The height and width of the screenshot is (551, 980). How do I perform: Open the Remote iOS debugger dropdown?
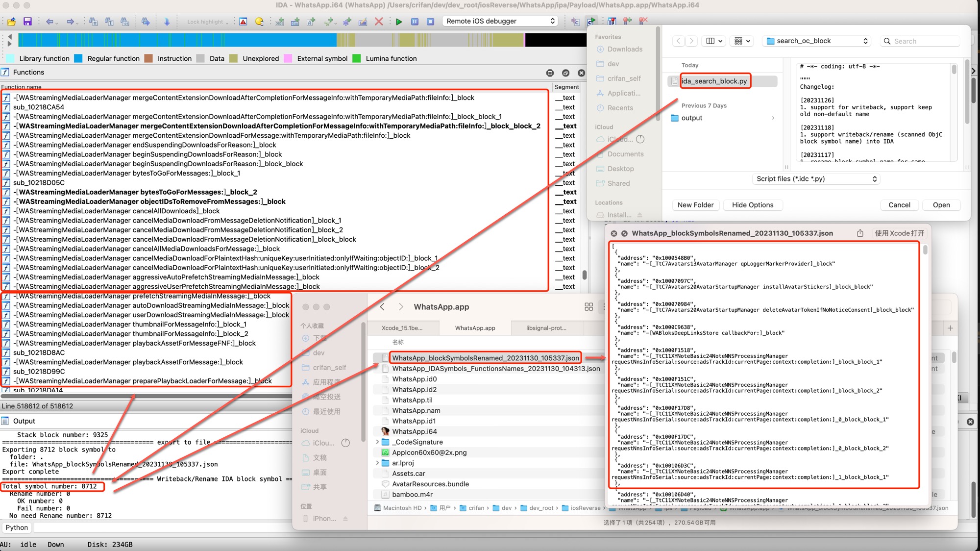tap(501, 21)
